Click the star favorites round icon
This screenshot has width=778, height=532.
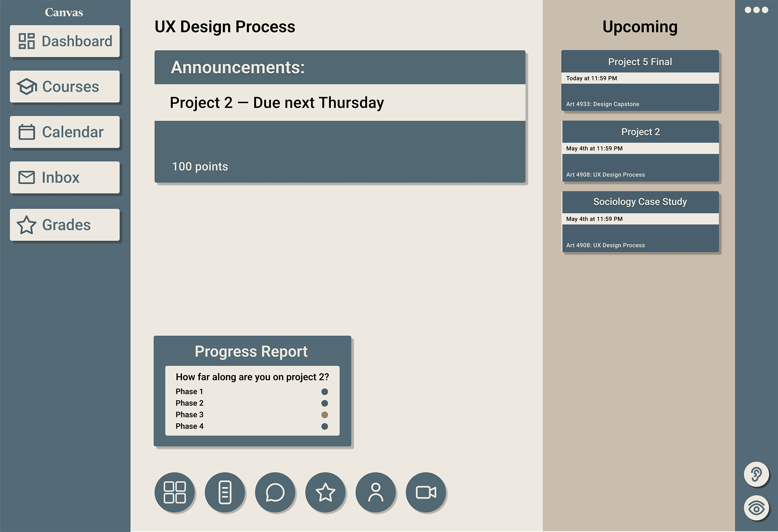click(325, 492)
